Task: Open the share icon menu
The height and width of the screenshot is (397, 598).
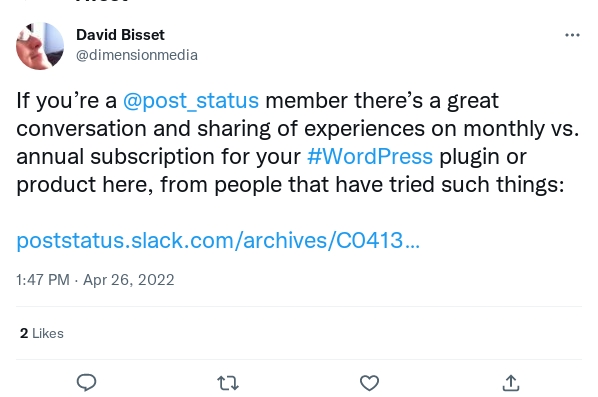Action: coord(511,383)
